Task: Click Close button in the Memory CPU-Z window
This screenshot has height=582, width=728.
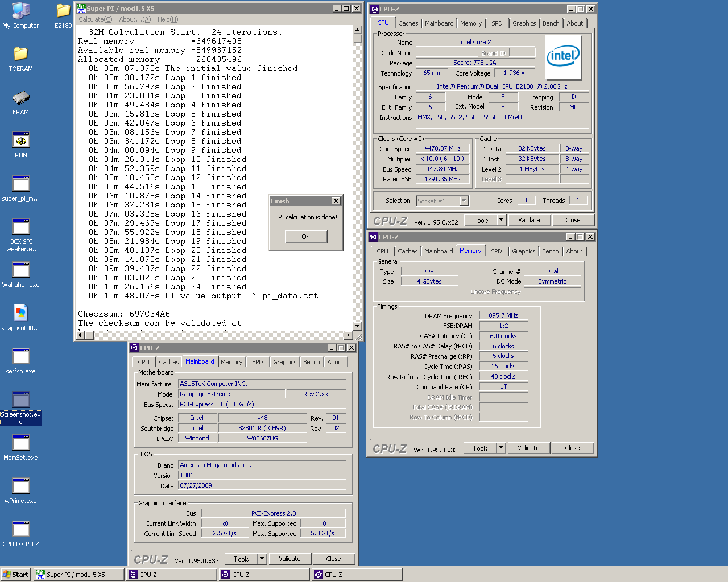Action: pos(572,448)
